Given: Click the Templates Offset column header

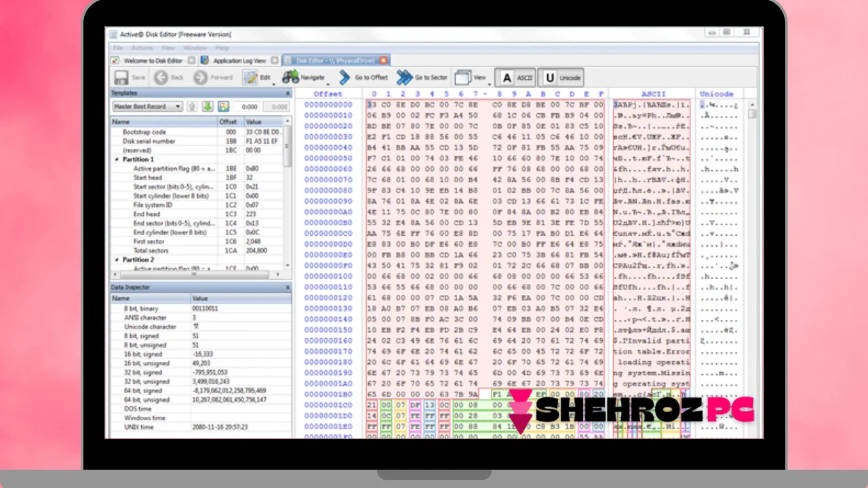Looking at the screenshot, I should click(229, 121).
